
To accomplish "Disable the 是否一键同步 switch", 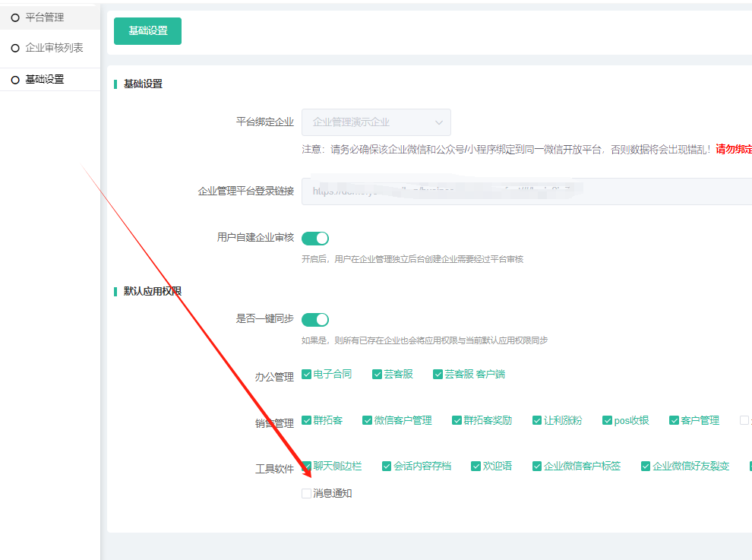I will click(315, 320).
